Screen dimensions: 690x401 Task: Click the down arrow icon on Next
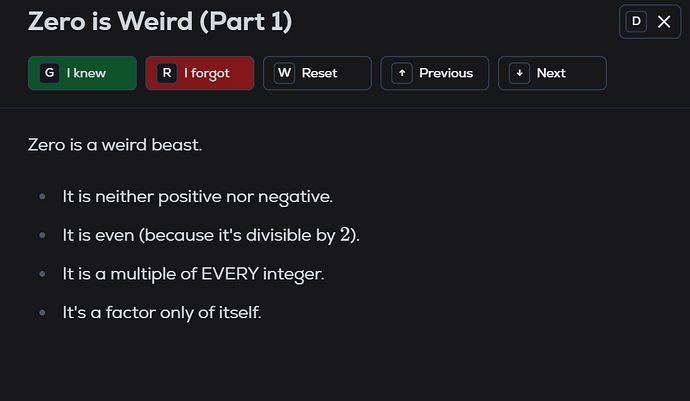point(519,73)
